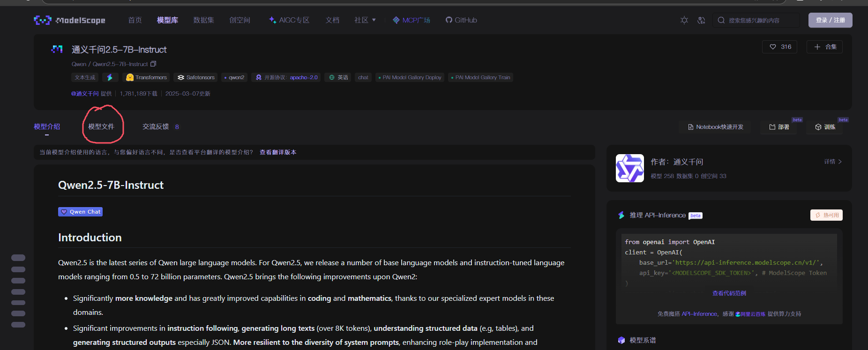Image resolution: width=868 pixels, height=350 pixels.
Task: Open the 首页 nav item
Action: 135,20
